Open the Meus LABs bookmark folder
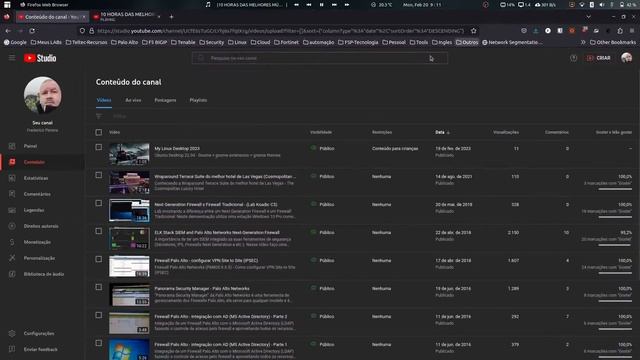Screen dimensions: 640x360 pyautogui.click(x=46, y=42)
